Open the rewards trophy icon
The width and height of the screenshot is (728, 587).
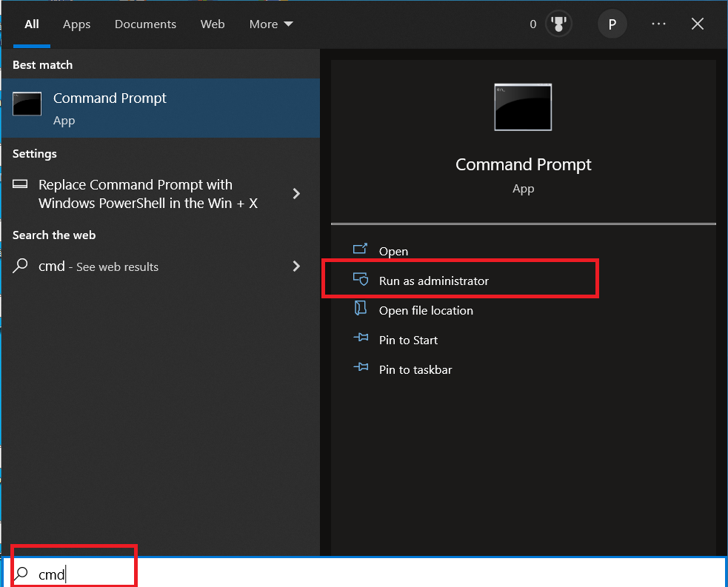(x=558, y=24)
